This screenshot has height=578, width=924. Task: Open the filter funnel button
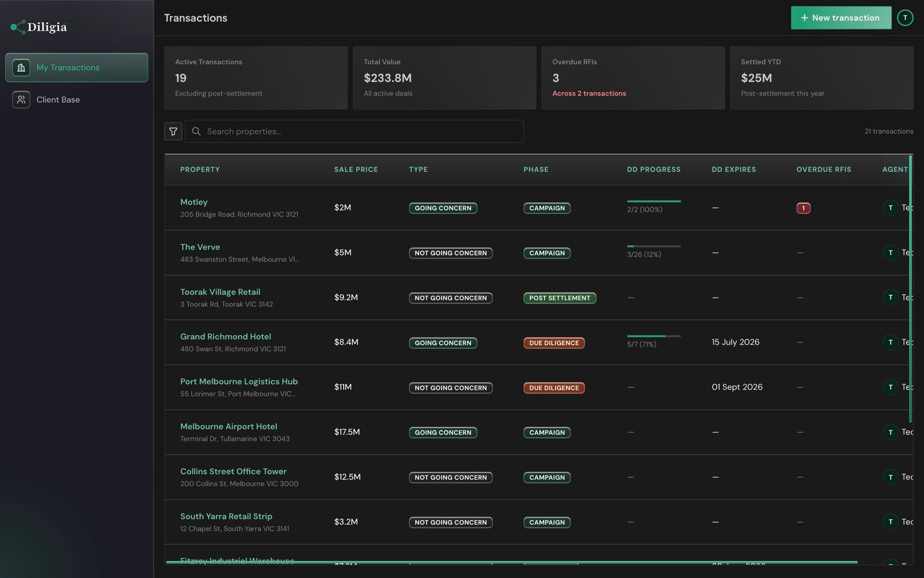173,131
